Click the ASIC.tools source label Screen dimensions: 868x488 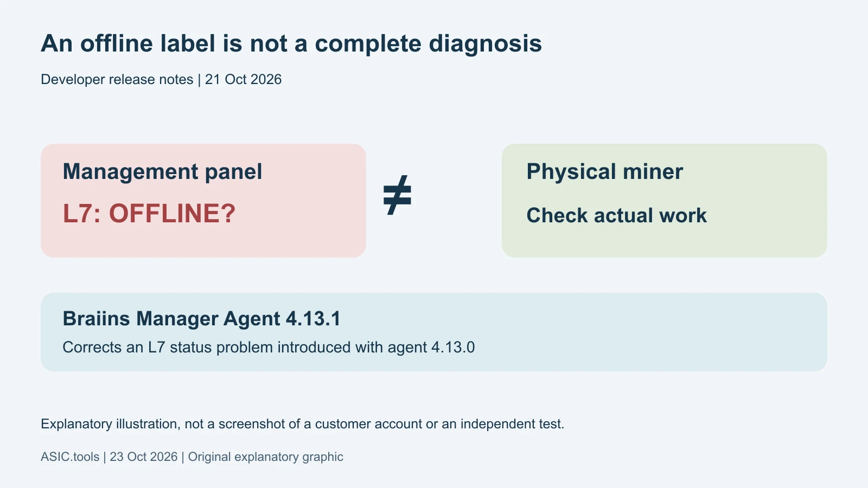pyautogui.click(x=70, y=457)
